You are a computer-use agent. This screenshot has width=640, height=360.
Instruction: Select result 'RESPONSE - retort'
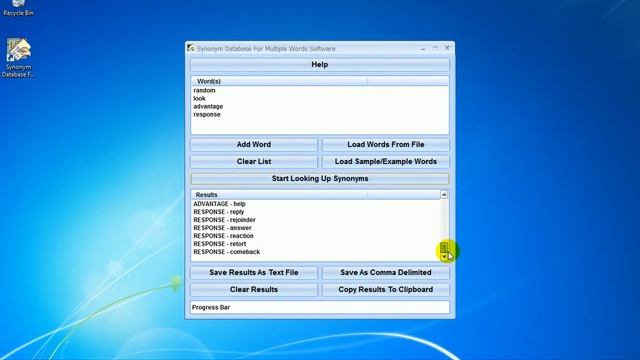tap(220, 244)
